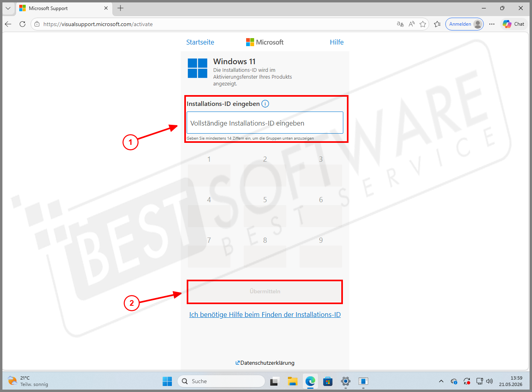Click the Windows 11 logo tile
The width and height of the screenshot is (532, 392).
click(x=198, y=68)
